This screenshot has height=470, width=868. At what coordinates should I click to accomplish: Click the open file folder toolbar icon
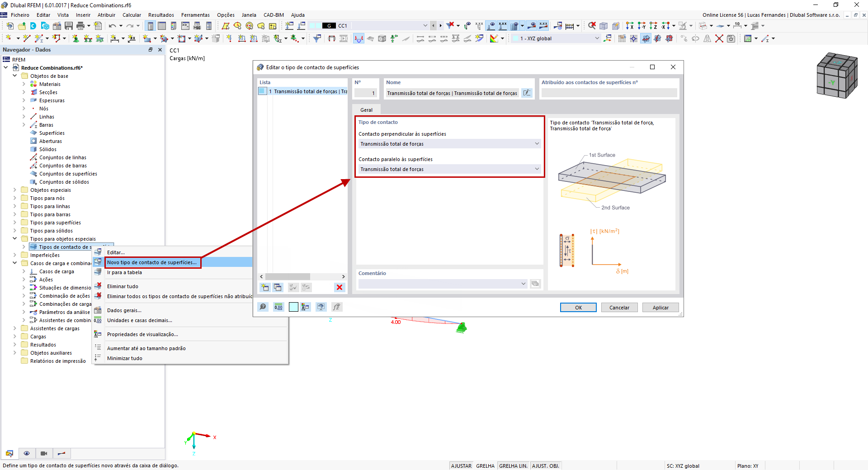22,26
